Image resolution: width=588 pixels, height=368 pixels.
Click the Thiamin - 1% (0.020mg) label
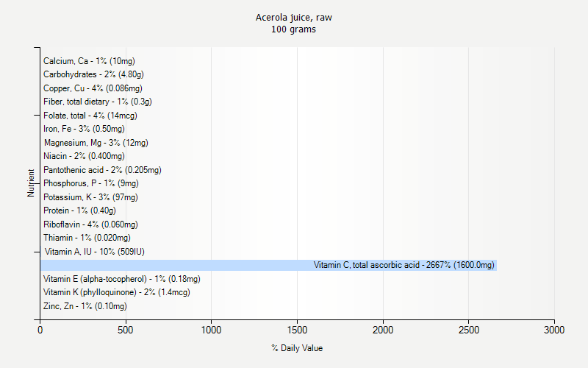tap(87, 238)
